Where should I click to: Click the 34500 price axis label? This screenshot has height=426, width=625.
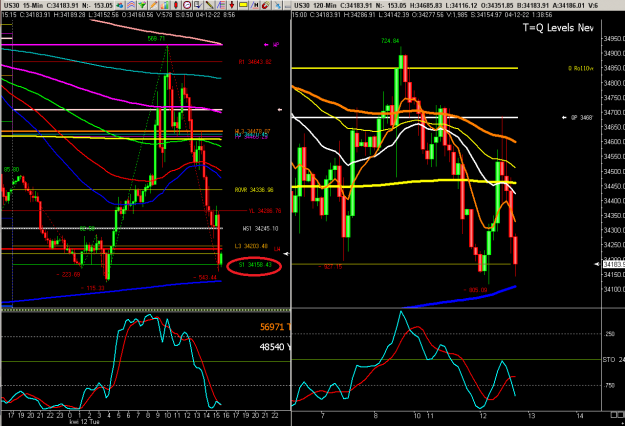coord(614,171)
